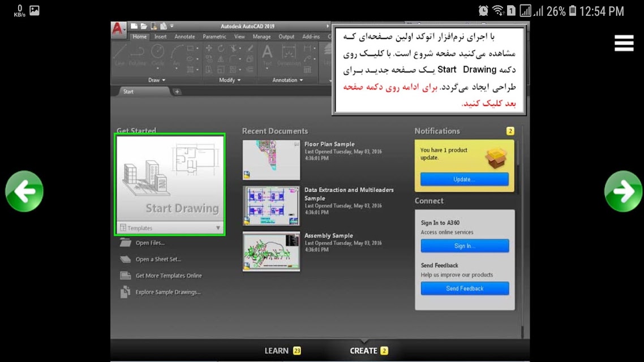
Task: Select the Circle tool in Draw panel
Action: 158,55
